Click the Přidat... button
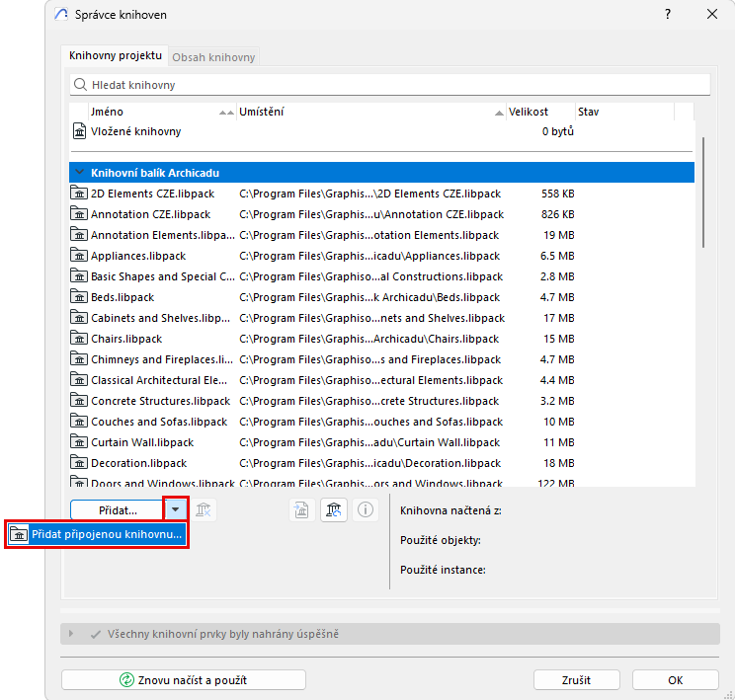 (118, 509)
